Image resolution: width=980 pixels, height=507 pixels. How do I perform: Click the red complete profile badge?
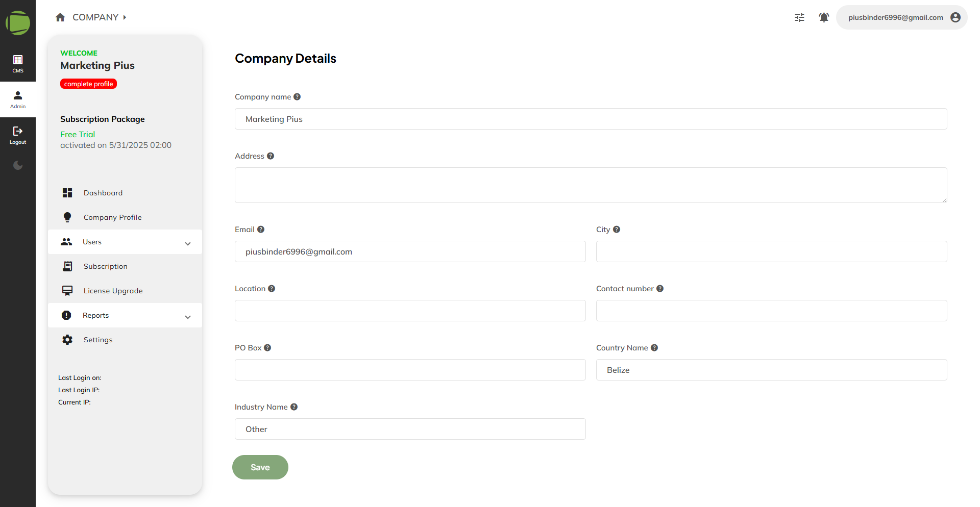(x=89, y=84)
